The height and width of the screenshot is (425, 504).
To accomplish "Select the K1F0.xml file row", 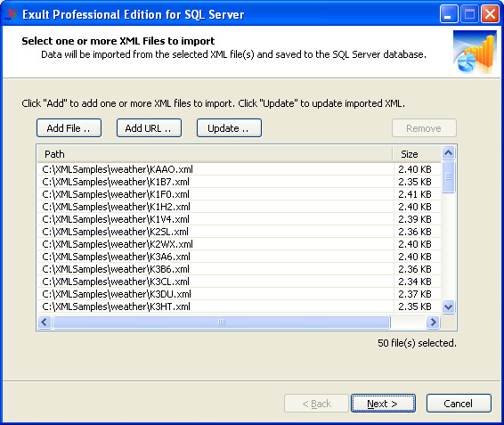I will (240, 194).
